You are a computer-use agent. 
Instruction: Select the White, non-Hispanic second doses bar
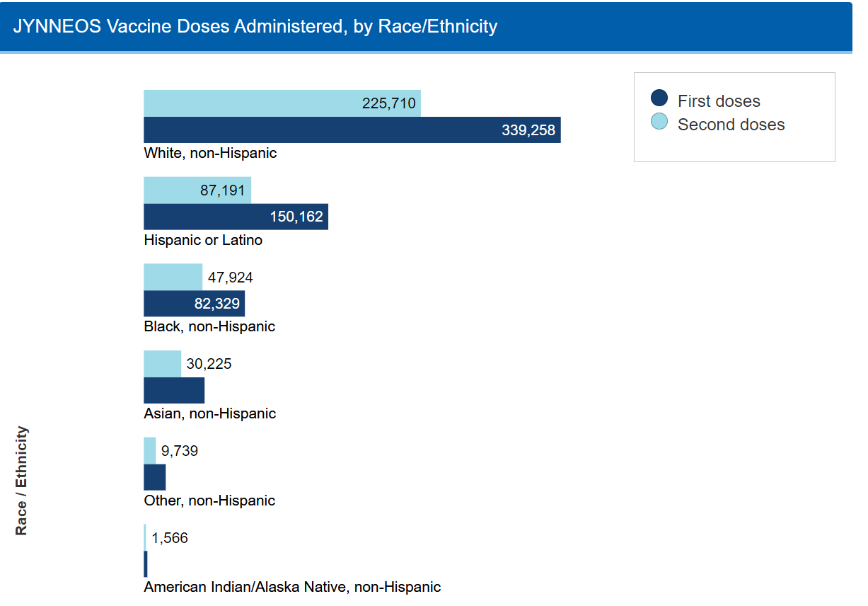282,103
